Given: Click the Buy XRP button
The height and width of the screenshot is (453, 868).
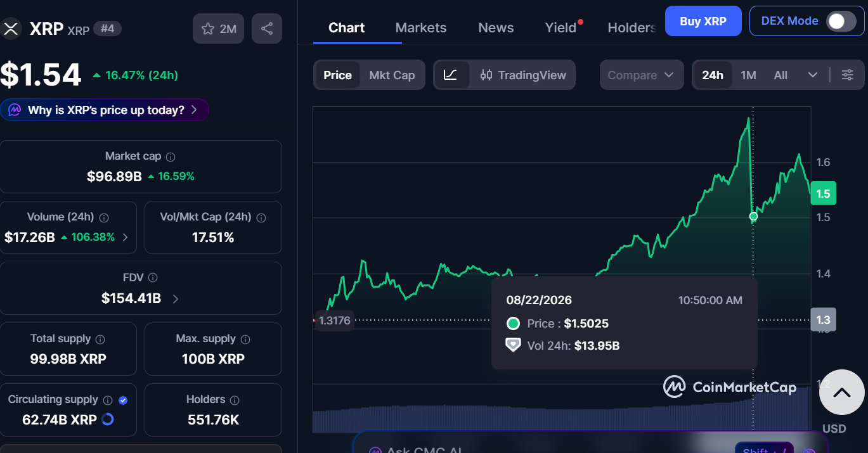Looking at the screenshot, I should [703, 21].
